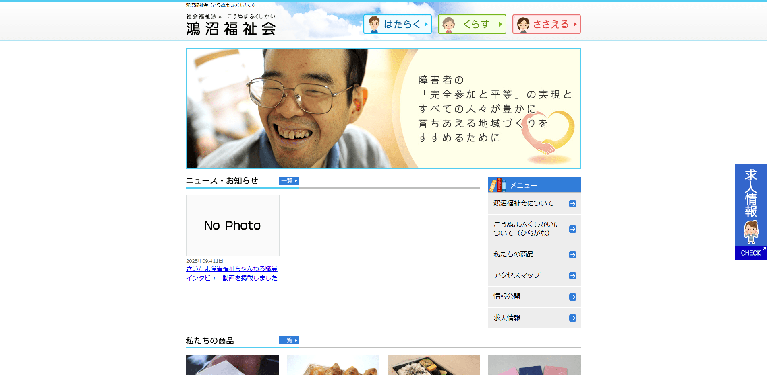Click the No Photo news thumbnail
This screenshot has height=375, width=767.
(x=233, y=225)
